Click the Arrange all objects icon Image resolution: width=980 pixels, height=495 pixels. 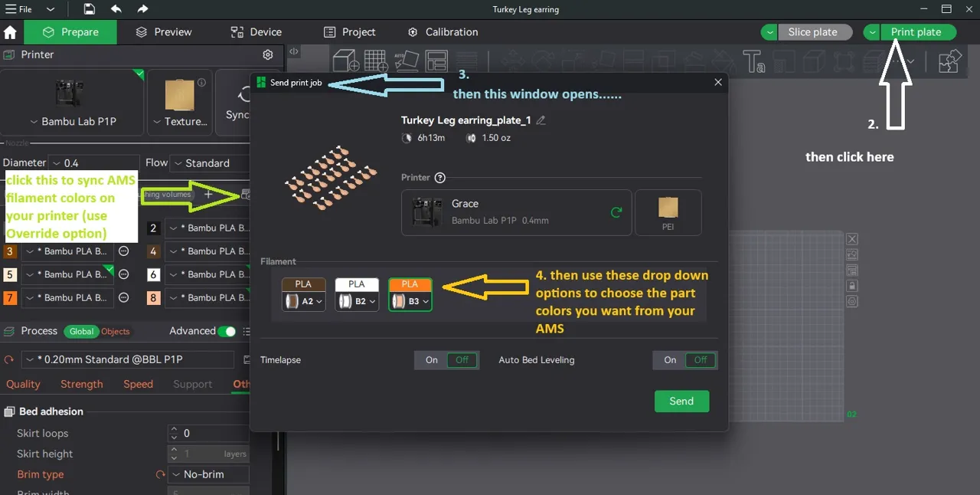436,61
